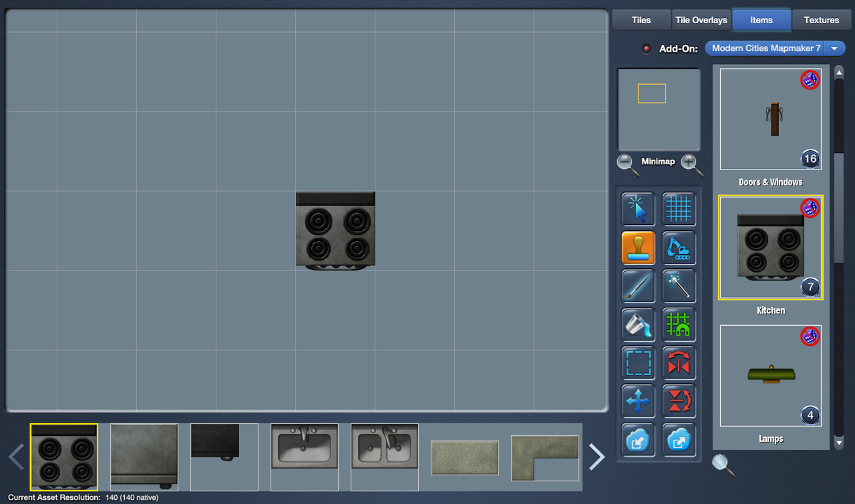Disable random dice on Kitchen category
This screenshot has height=504, width=855.
click(810, 208)
